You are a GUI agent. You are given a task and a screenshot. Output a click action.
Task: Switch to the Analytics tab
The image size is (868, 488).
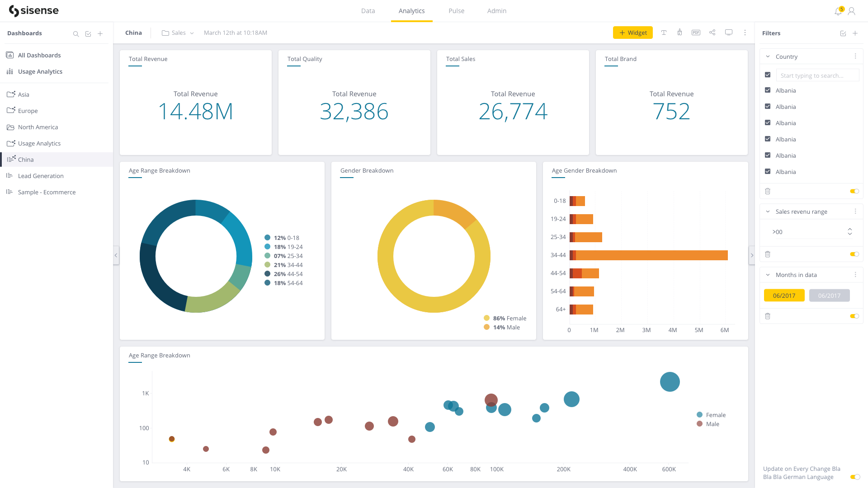coord(411,11)
